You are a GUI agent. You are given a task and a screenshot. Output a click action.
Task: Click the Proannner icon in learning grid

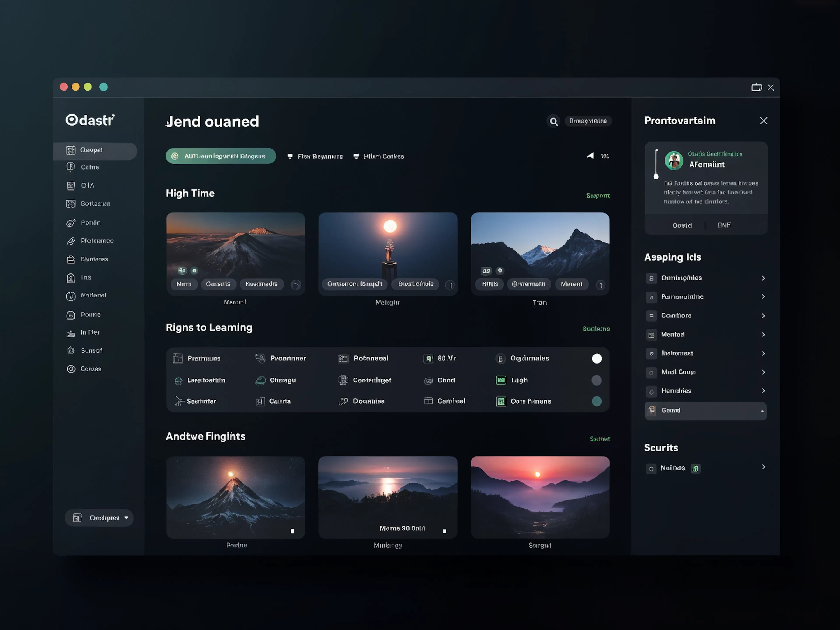260,359
